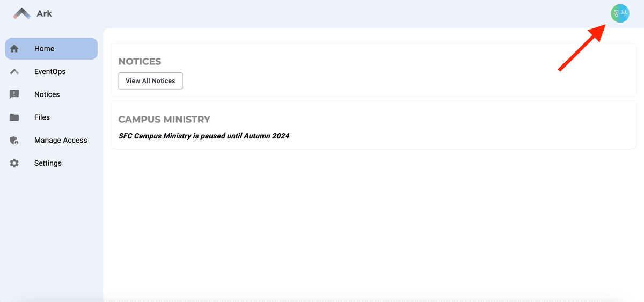Image resolution: width=644 pixels, height=302 pixels.
Task: Click the Ark logo icon
Action: click(x=22, y=13)
